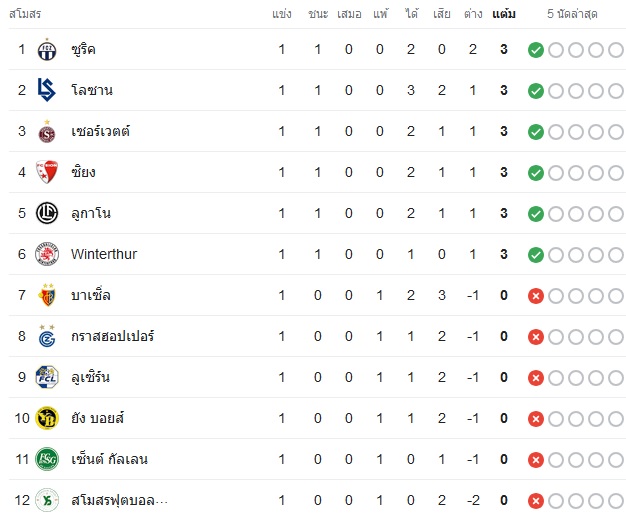Click the FC Sion shield logo
This screenshot has width=626, height=516.
[47, 172]
